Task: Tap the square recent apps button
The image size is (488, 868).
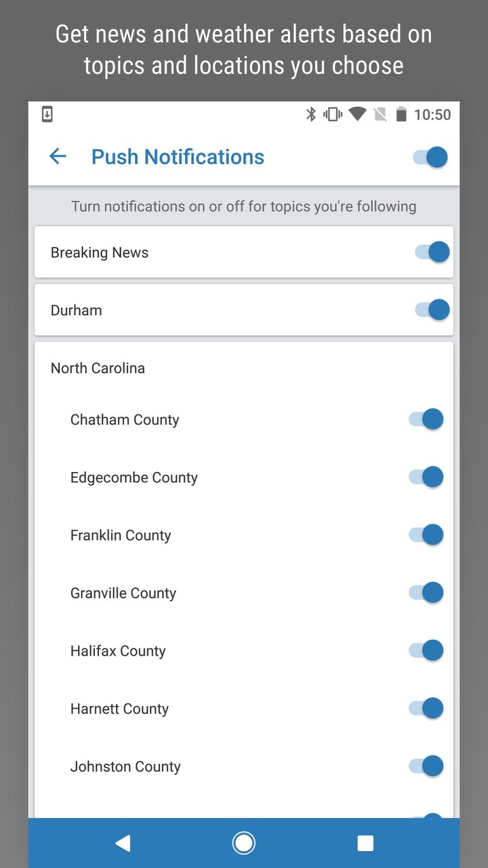Action: (x=365, y=843)
